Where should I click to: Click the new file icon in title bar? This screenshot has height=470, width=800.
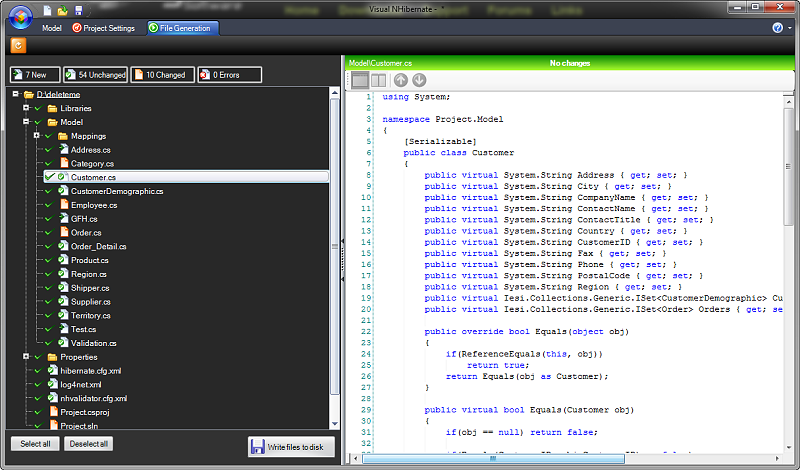point(47,10)
